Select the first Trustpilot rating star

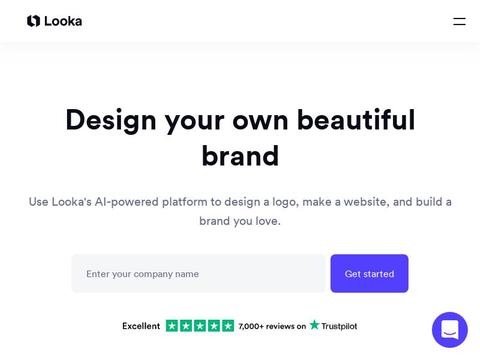pyautogui.click(x=172, y=326)
